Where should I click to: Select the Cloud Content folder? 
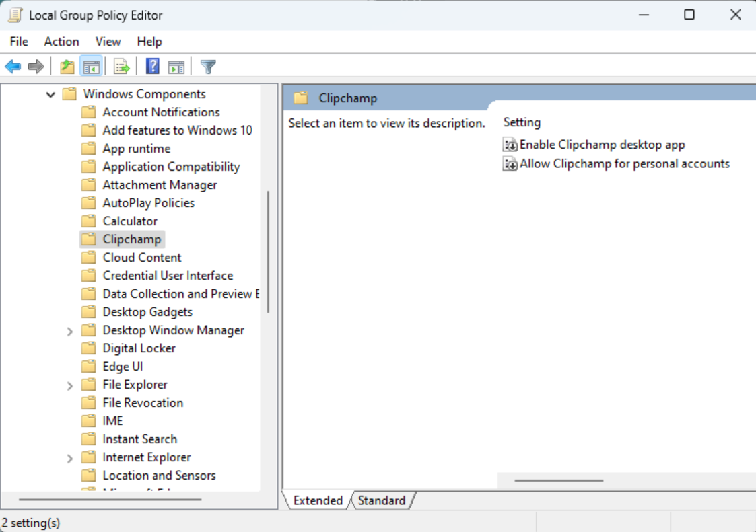[141, 257]
